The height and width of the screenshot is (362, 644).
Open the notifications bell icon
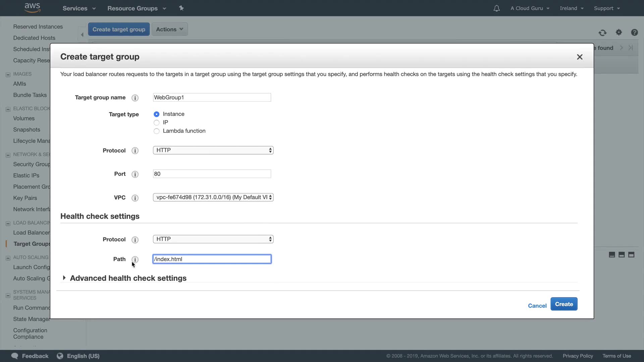496,8
